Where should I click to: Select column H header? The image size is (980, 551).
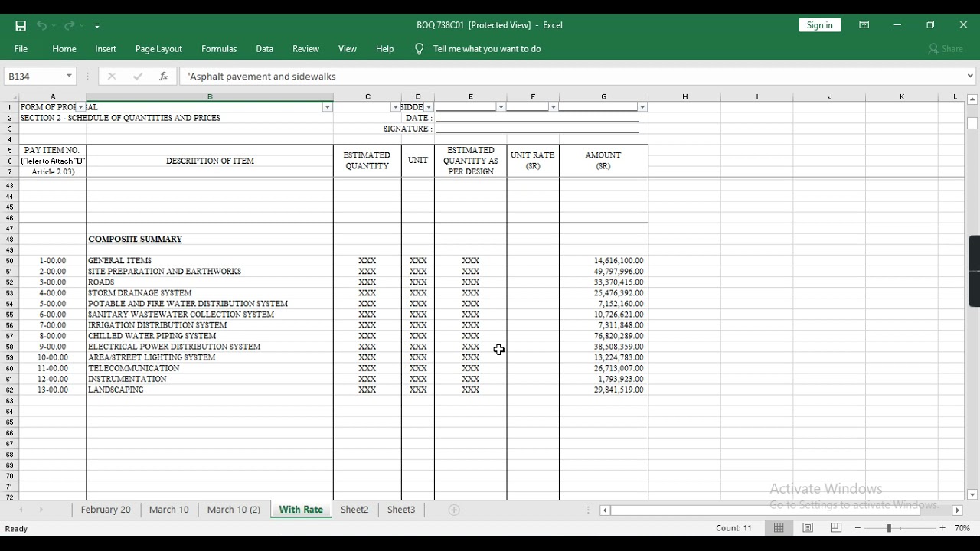tap(684, 97)
